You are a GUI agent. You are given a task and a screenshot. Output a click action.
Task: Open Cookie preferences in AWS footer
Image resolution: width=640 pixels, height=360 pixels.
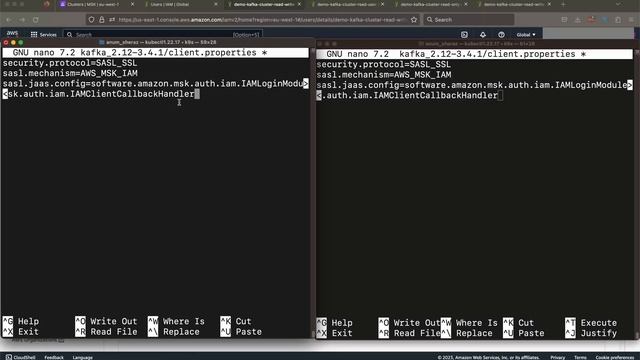(x=615, y=357)
